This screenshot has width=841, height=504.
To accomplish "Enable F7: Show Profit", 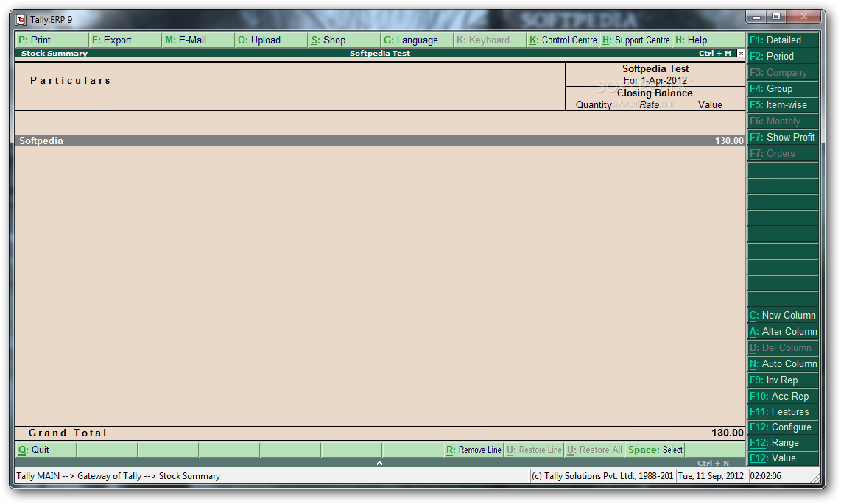I will (x=783, y=137).
